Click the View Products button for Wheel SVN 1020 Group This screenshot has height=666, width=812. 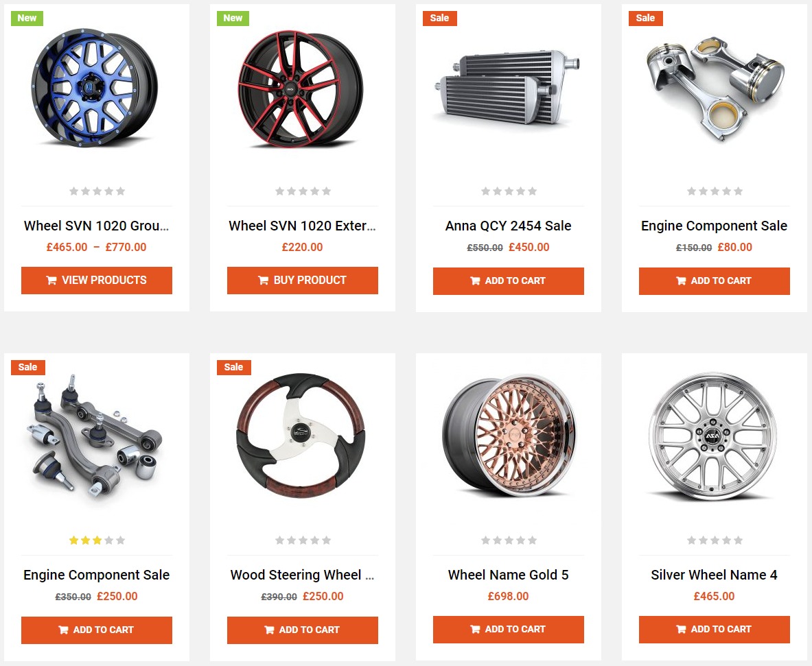(x=96, y=281)
